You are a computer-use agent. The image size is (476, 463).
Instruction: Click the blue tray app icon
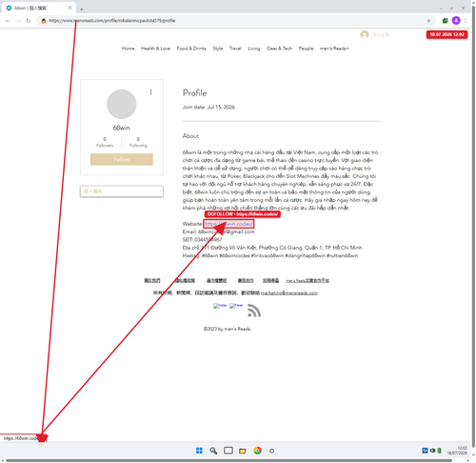[425, 451]
